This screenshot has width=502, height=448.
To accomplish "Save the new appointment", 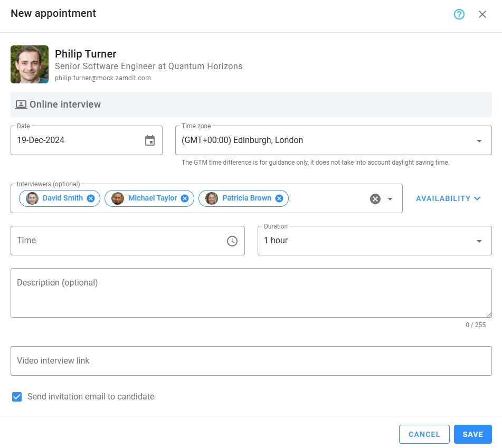I will pyautogui.click(x=472, y=434).
